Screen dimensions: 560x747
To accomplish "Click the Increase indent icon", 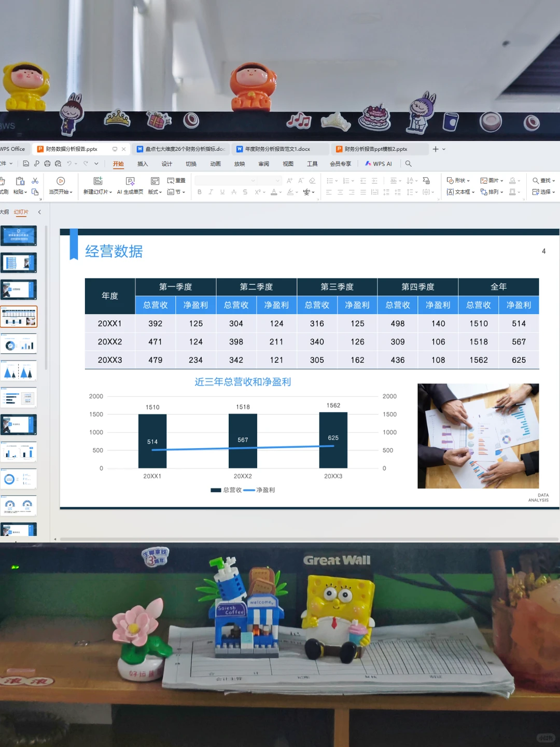I will pyautogui.click(x=374, y=181).
